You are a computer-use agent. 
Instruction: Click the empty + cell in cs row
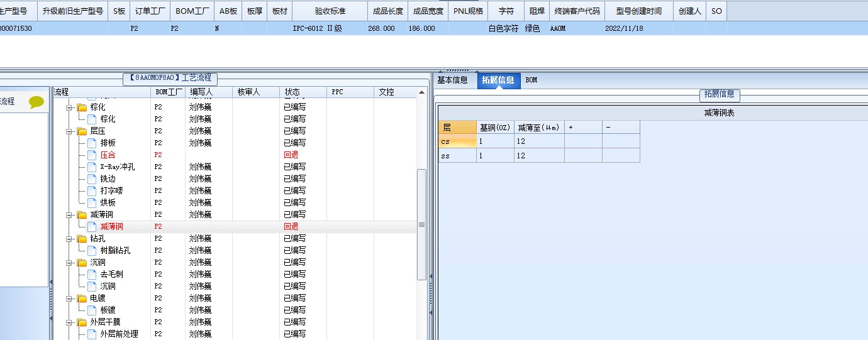tap(583, 141)
